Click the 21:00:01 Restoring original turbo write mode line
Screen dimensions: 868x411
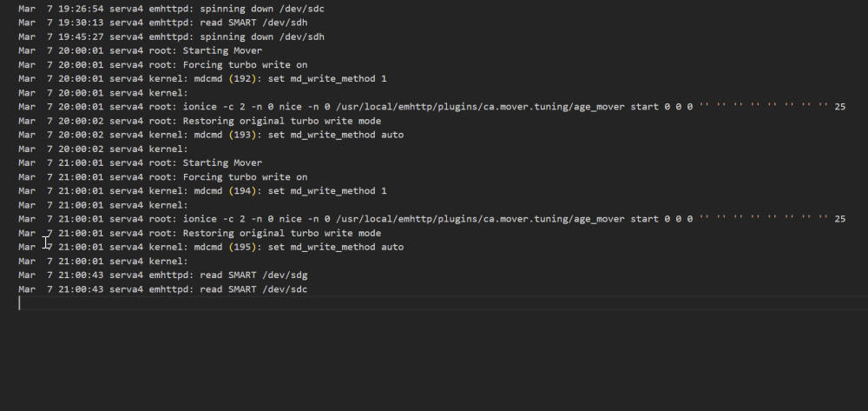pos(200,233)
